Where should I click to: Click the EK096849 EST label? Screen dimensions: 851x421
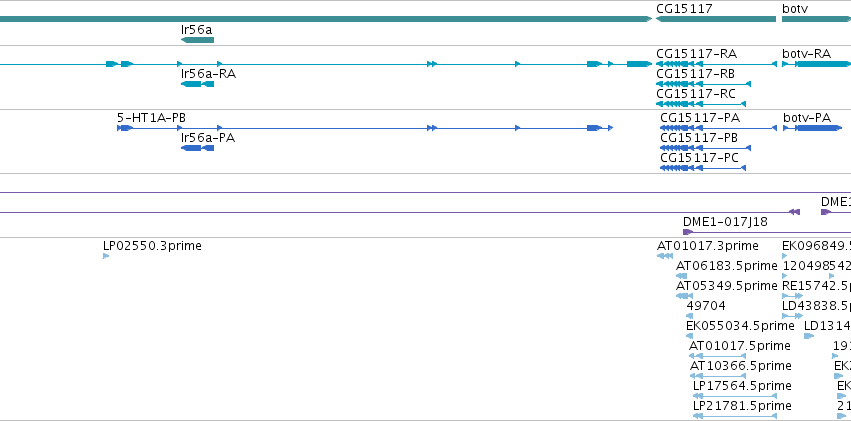tap(816, 246)
